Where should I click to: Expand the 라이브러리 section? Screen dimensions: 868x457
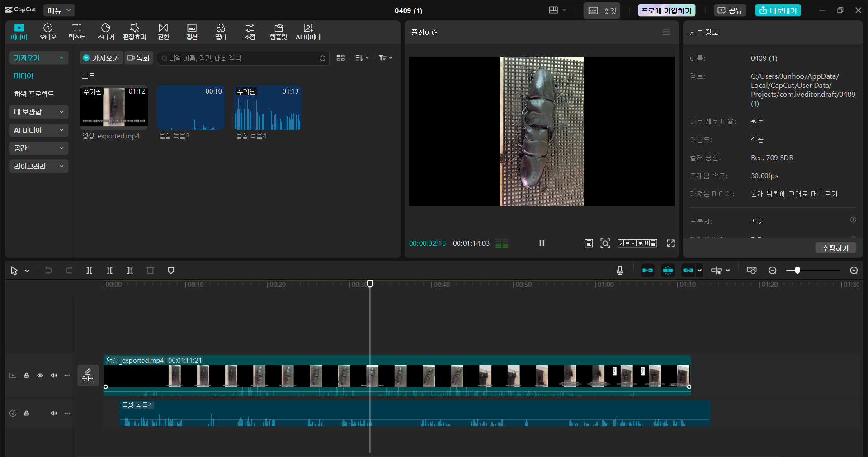[38, 166]
